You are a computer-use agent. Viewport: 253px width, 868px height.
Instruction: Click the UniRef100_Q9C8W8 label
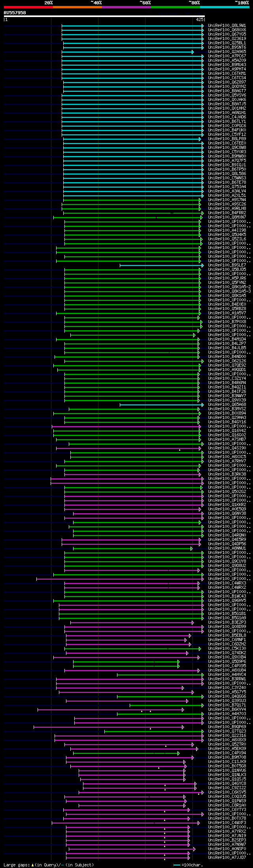point(227,148)
